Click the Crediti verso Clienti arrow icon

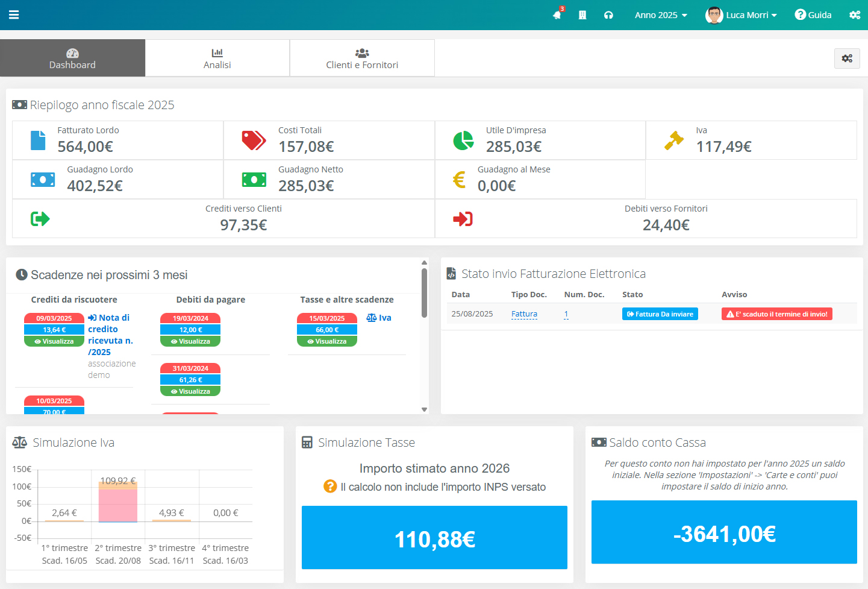tap(40, 219)
